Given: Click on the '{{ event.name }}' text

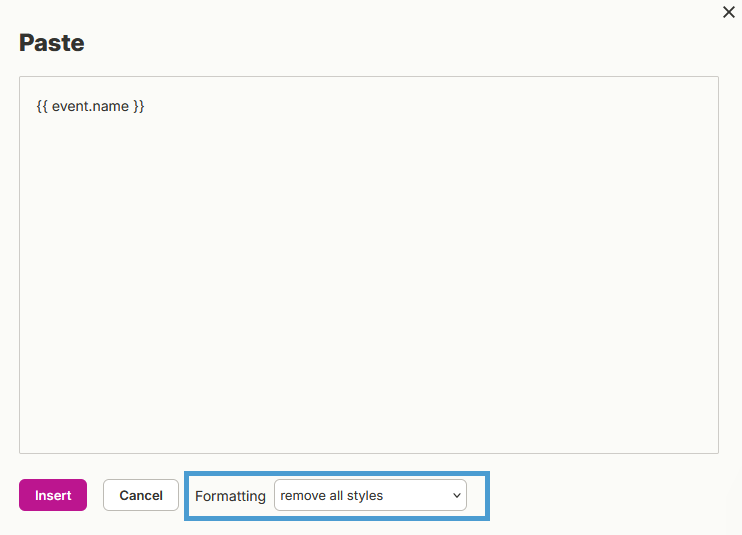Looking at the screenshot, I should tap(90, 106).
